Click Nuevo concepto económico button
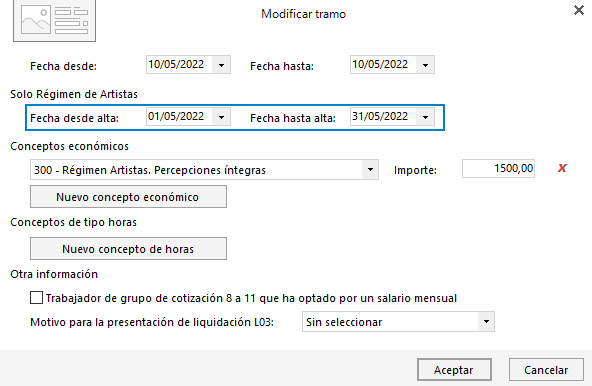 pos(128,196)
